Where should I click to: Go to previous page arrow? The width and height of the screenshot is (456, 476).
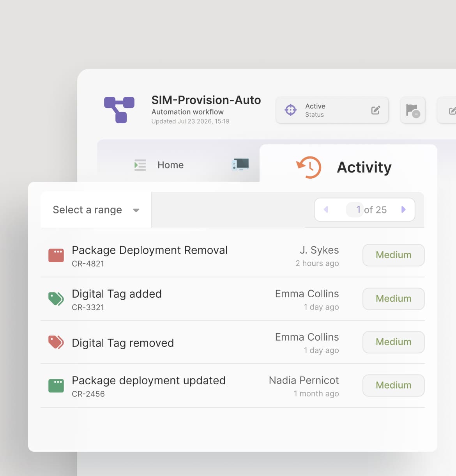coord(326,210)
